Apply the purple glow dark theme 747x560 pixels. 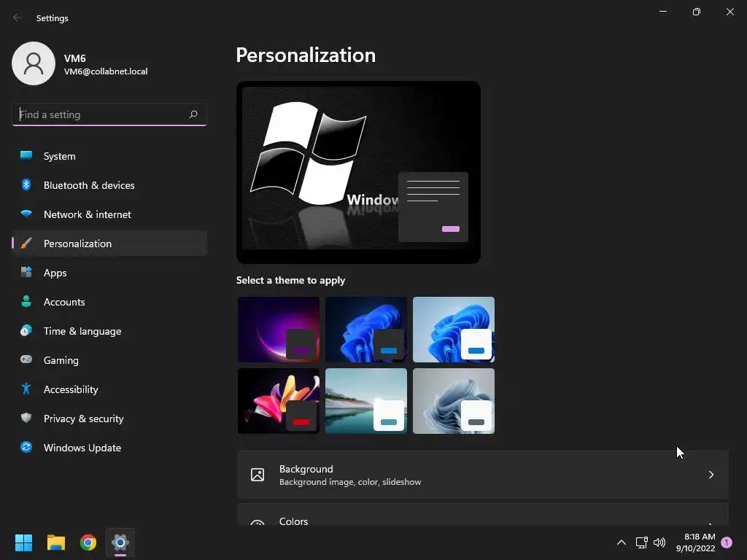[x=278, y=330]
